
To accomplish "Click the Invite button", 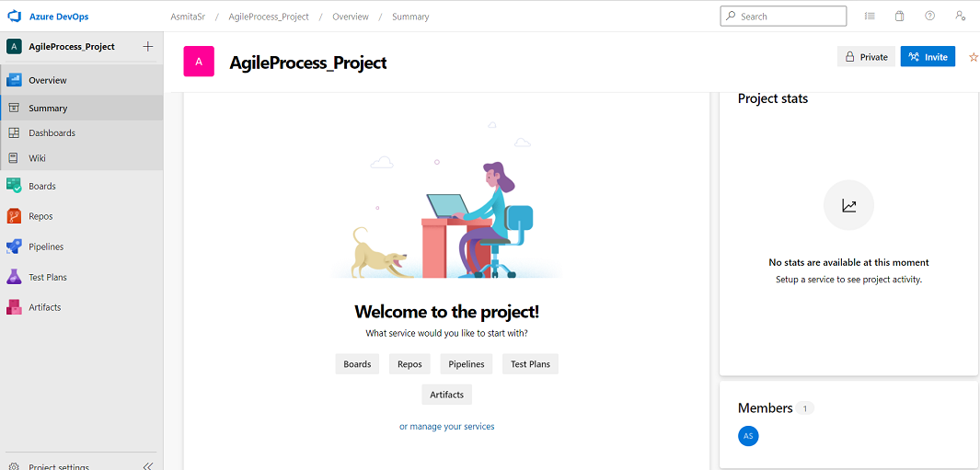I will pyautogui.click(x=928, y=57).
